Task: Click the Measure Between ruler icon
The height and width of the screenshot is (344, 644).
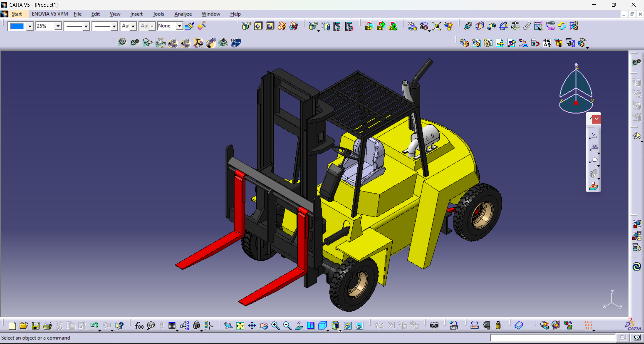Action: point(474,325)
